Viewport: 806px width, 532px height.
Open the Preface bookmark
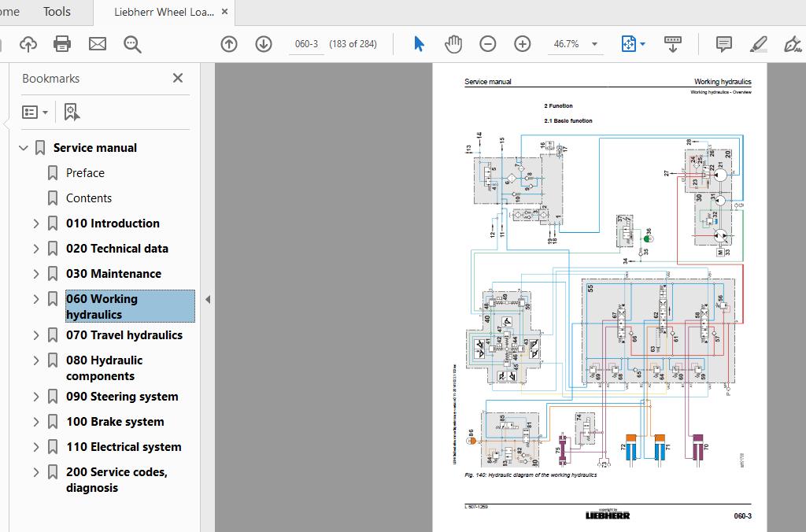tap(85, 173)
